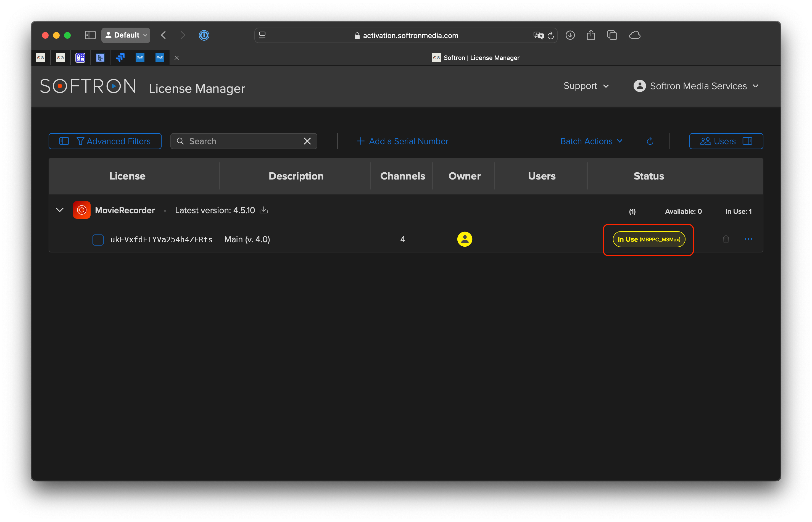This screenshot has height=522, width=812.
Task: Switch to the Jira pinned tab
Action: point(120,58)
